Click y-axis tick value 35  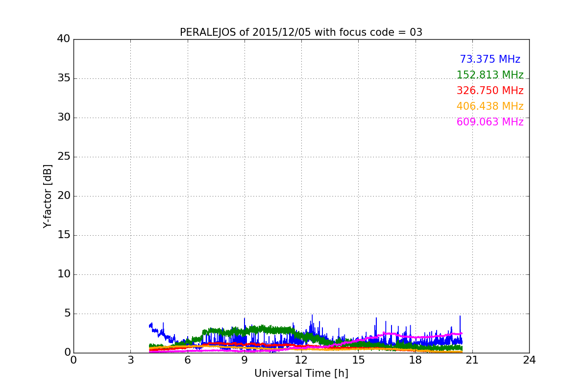pos(64,78)
